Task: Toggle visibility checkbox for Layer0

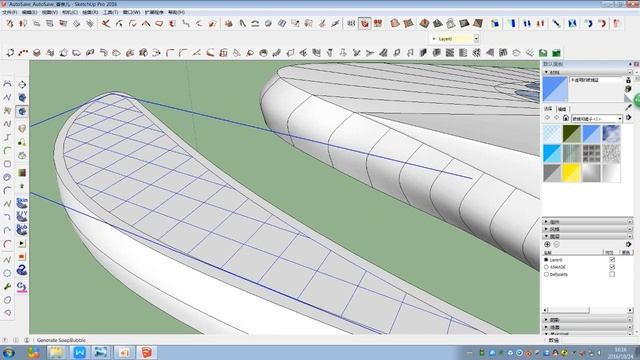Action: tap(612, 260)
